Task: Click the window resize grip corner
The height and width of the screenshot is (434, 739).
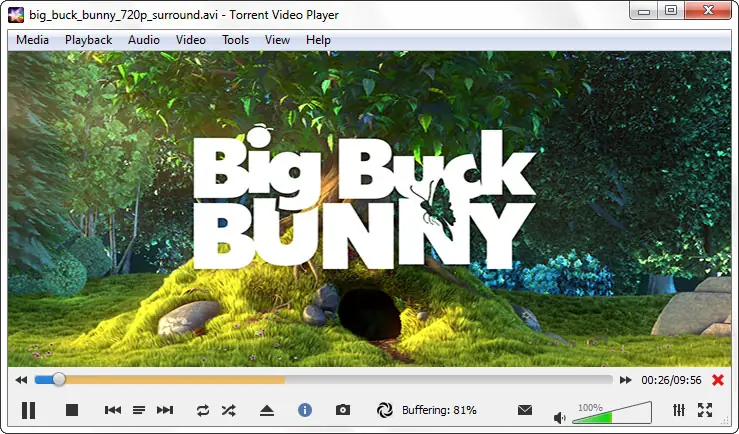Action: coord(726,421)
